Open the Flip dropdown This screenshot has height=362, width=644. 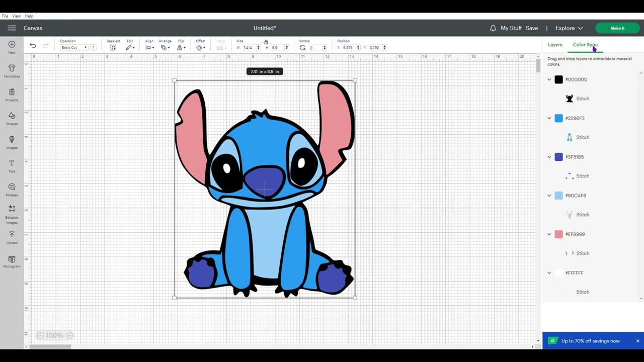181,48
